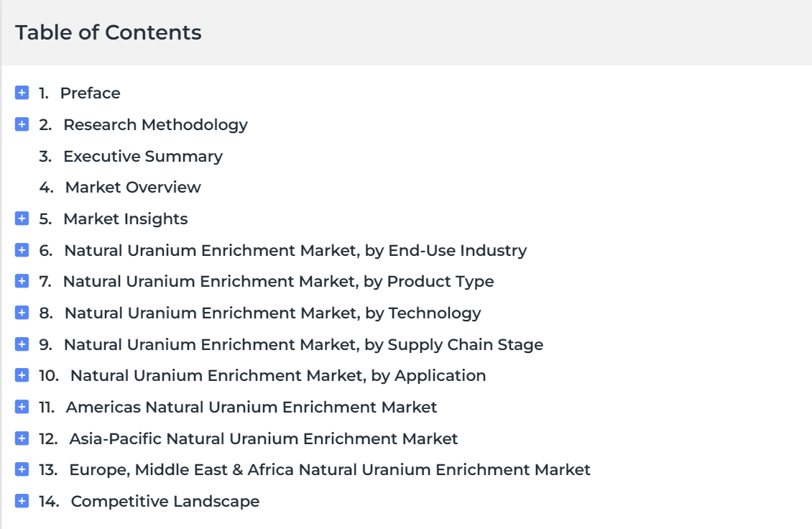
Task: Expand the Market Insights plus icon
Action: click(22, 218)
